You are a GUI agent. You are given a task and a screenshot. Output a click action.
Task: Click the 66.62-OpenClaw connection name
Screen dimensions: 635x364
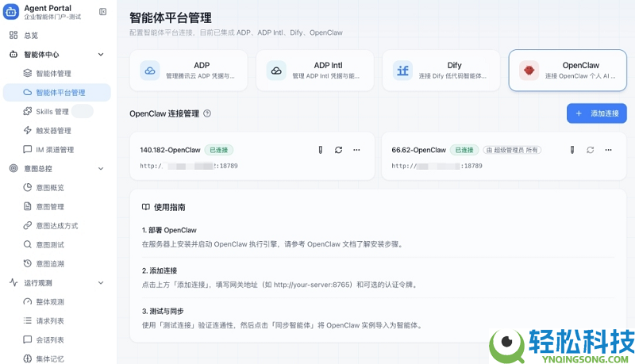[x=419, y=150]
